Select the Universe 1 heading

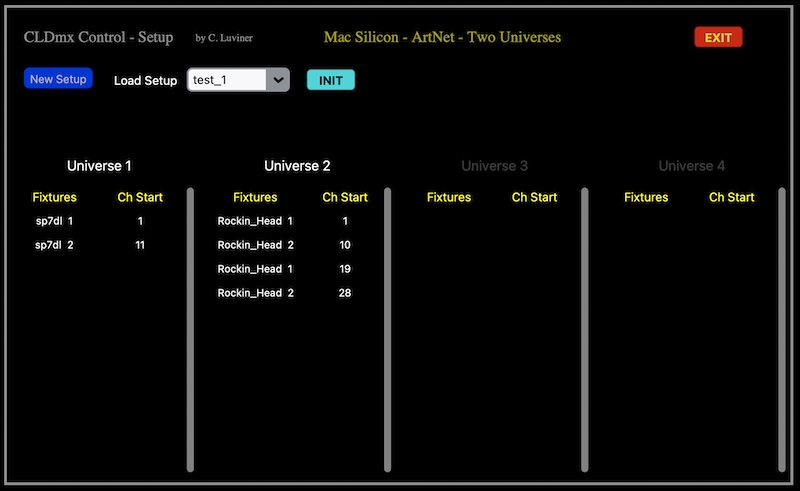click(99, 166)
